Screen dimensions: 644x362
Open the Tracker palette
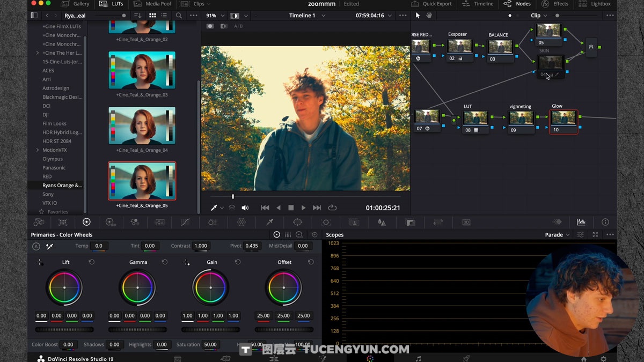[x=325, y=221]
